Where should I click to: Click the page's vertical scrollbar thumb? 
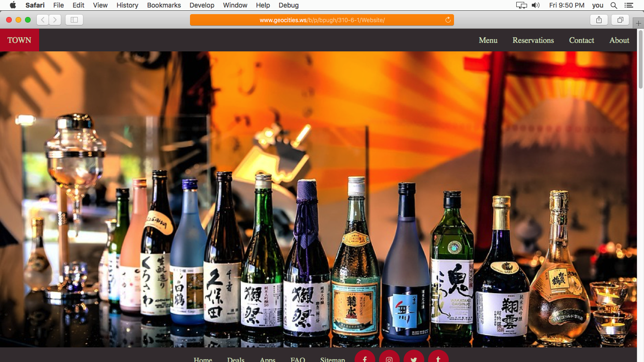(x=640, y=59)
